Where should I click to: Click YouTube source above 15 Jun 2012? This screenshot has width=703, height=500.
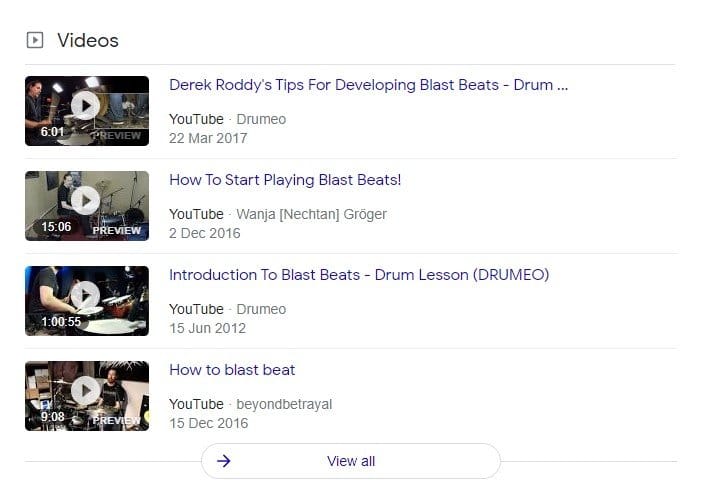pos(196,309)
